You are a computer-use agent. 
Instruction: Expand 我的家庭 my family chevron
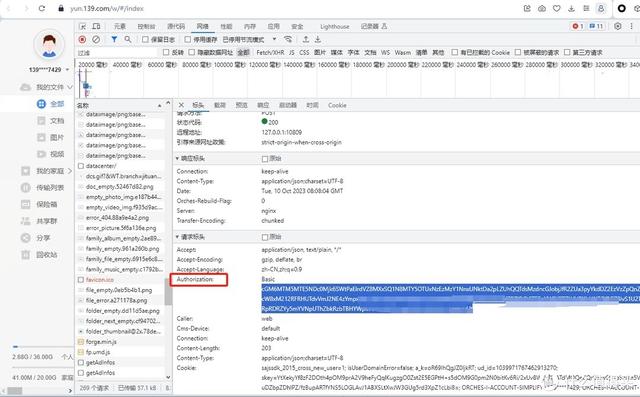[x=70, y=171]
